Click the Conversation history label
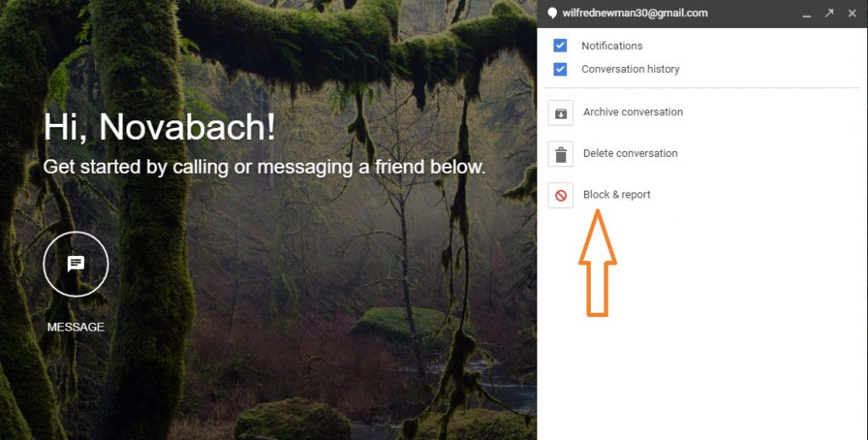This screenshot has height=440, width=868. [630, 70]
